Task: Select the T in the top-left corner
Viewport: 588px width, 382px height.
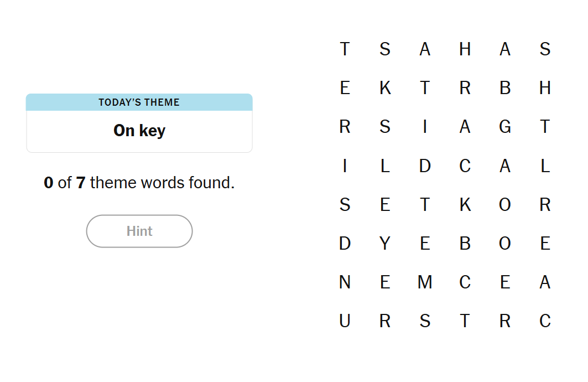Action: (345, 49)
